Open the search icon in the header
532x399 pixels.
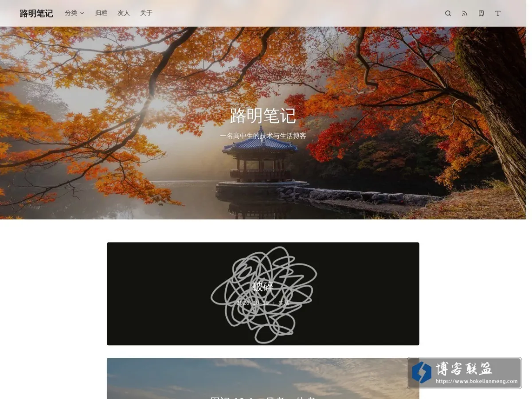coord(448,13)
